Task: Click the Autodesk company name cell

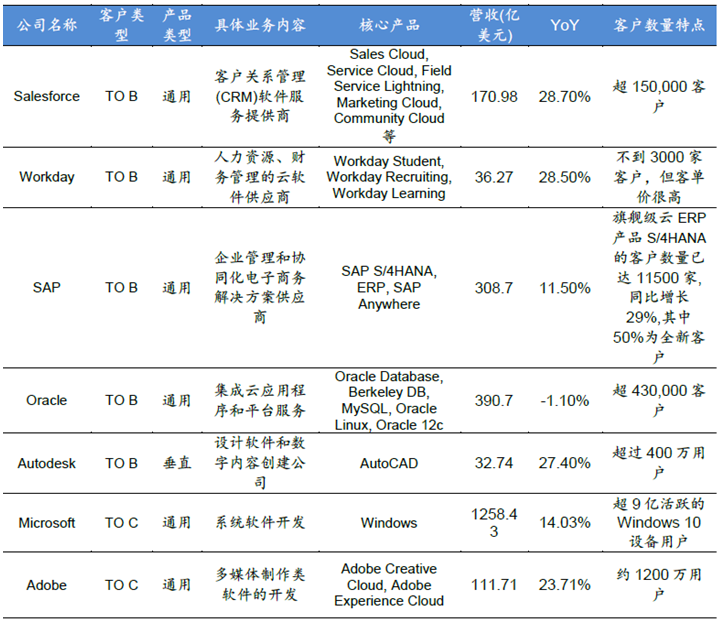Action: click(47, 463)
